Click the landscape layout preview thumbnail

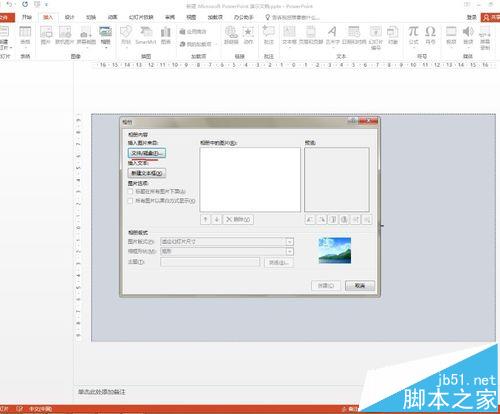click(335, 251)
